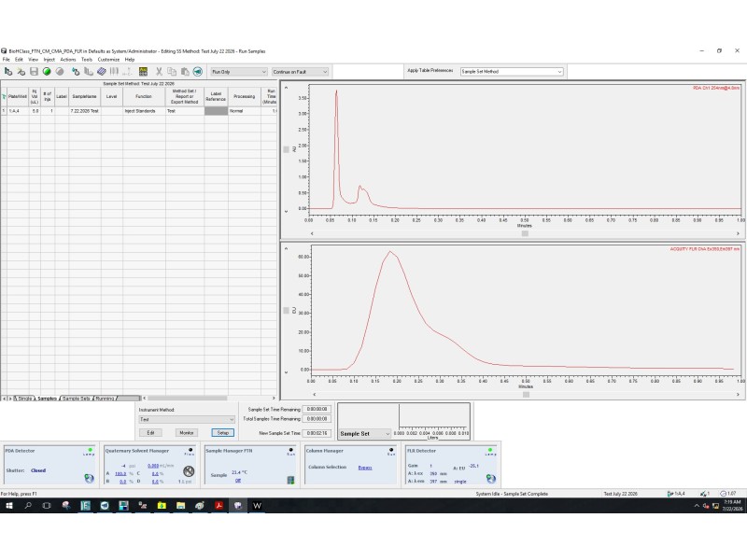
Task: Click the PDA Detector lamp indicator
Action: point(90,451)
